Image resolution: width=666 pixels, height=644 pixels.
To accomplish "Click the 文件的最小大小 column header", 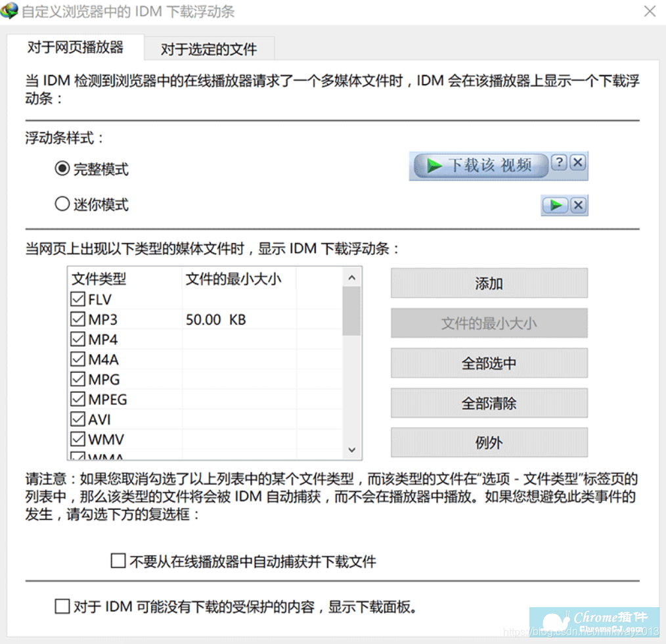I will pos(239,279).
